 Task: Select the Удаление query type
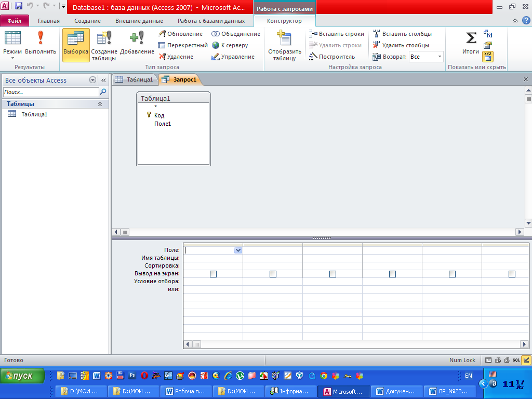coord(176,57)
